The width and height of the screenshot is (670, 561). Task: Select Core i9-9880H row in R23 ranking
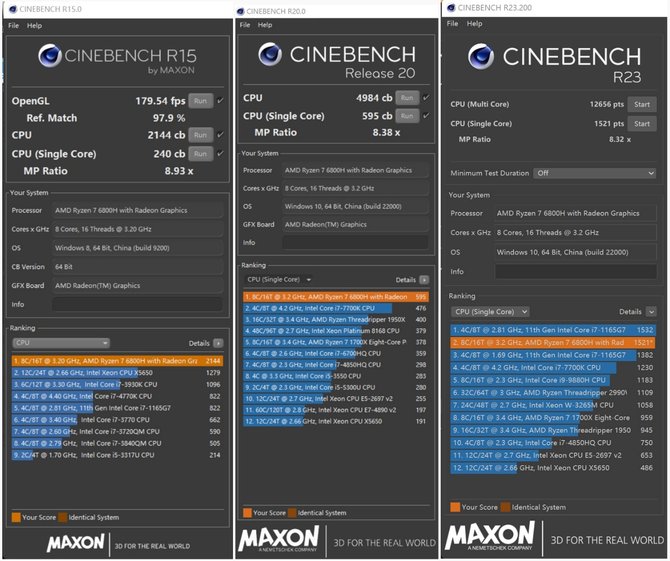[553, 380]
